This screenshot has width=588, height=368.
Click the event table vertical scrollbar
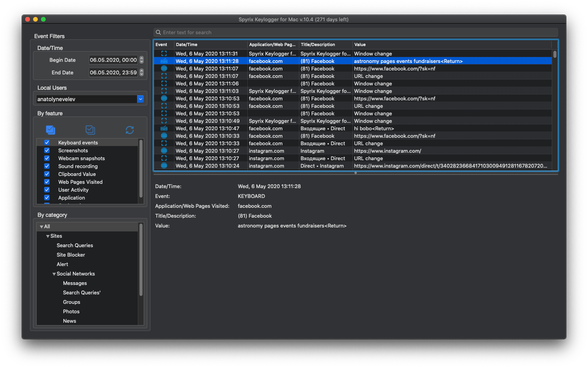pos(555,54)
